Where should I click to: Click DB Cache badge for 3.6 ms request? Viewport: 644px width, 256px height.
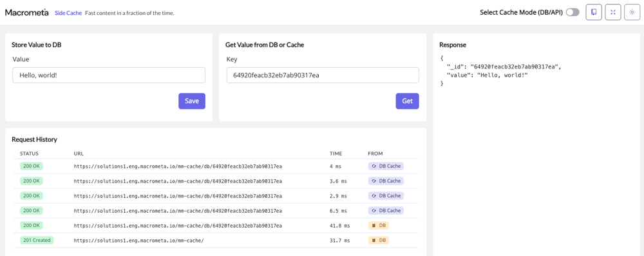coord(386,181)
